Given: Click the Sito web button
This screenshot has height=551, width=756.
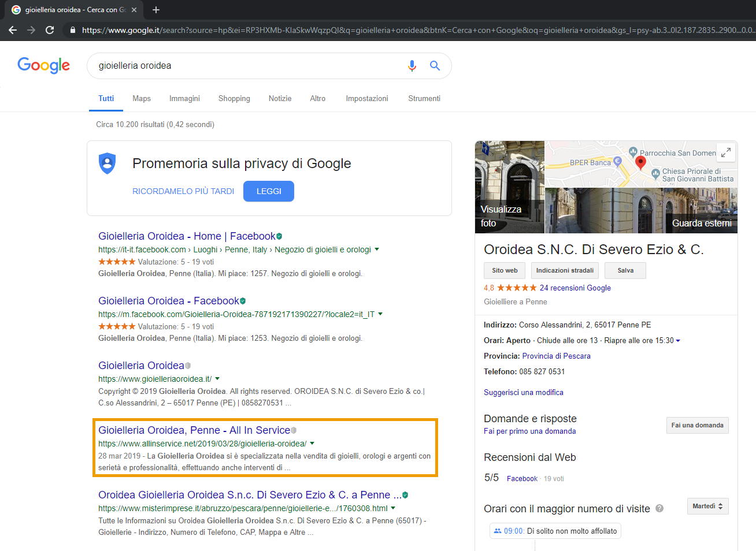Looking at the screenshot, I should pos(505,270).
